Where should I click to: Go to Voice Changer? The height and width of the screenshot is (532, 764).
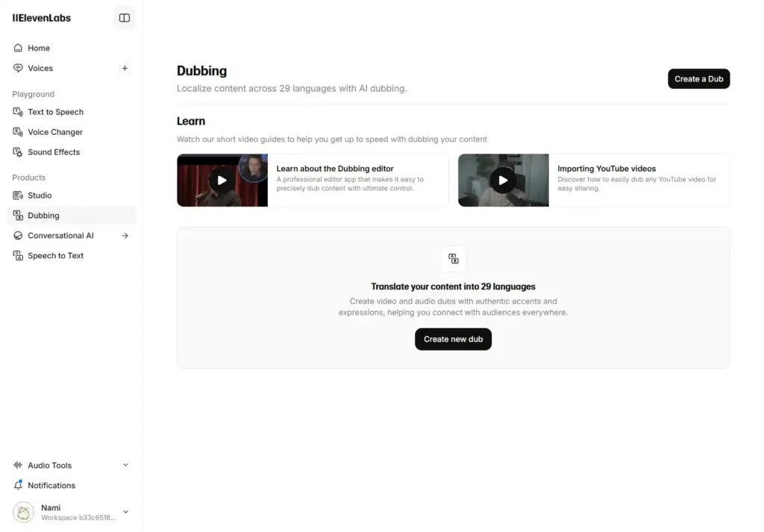(x=55, y=132)
